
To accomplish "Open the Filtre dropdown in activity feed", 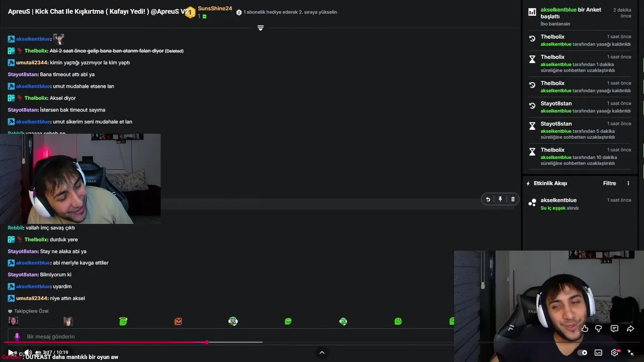I will pos(609,184).
